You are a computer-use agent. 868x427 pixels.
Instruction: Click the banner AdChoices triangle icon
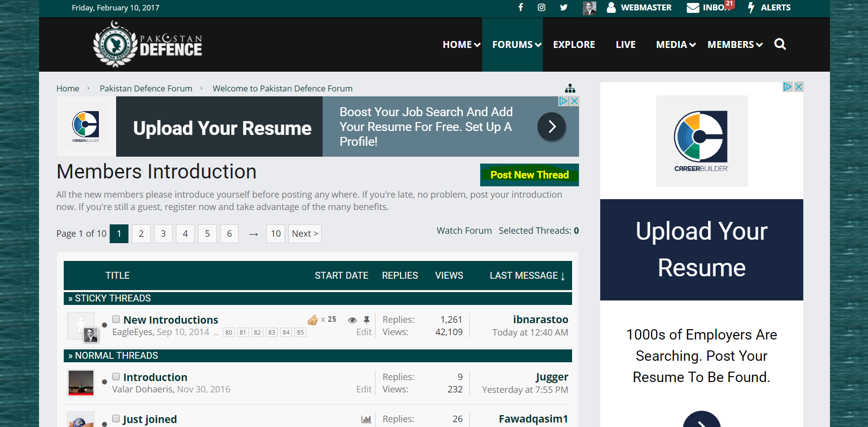(x=564, y=101)
